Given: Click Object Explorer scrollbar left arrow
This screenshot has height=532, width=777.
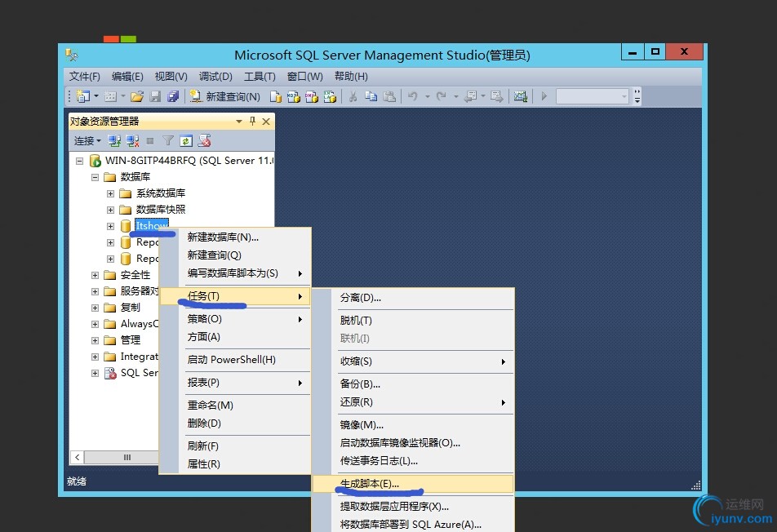Looking at the screenshot, I should (x=78, y=457).
